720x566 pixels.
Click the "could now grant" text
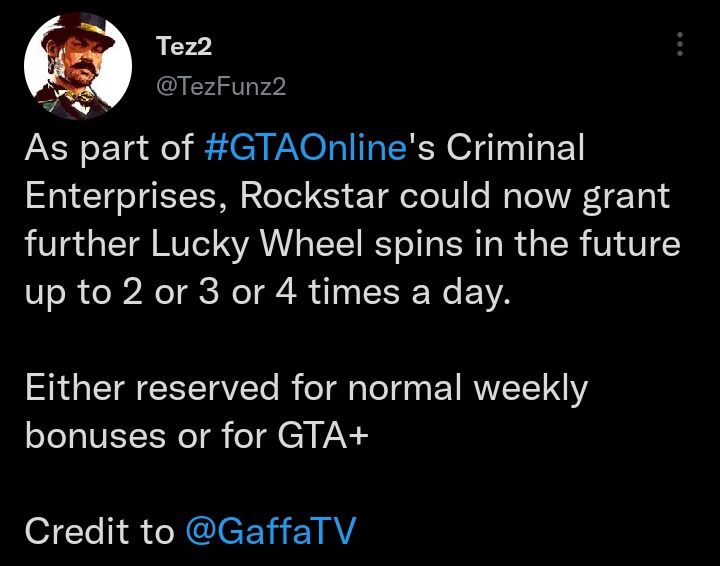pos(549,195)
